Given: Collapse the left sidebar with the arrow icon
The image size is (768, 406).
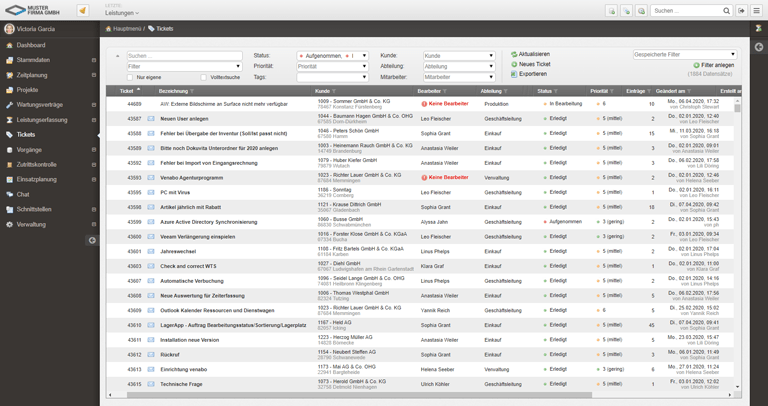Looking at the screenshot, I should 92,240.
